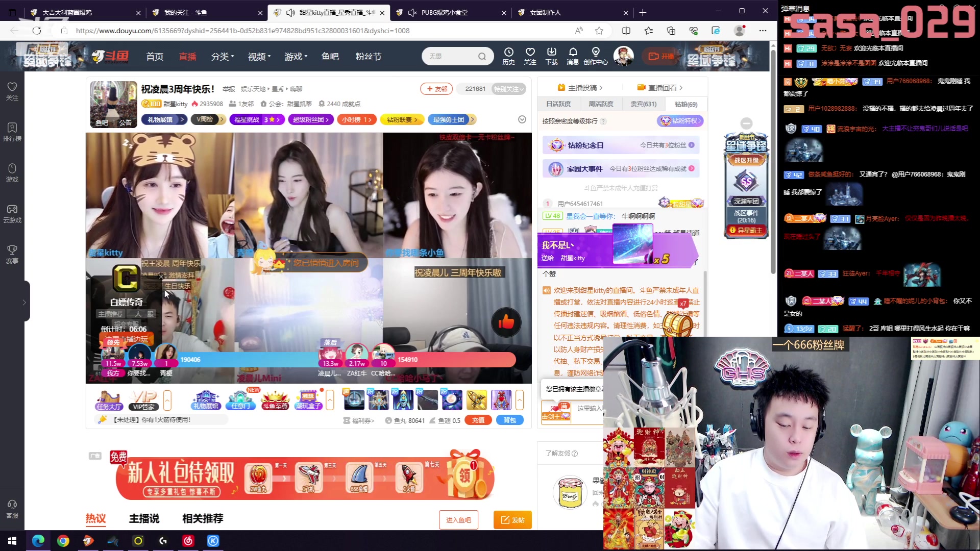Click in the Douyu search input field
This screenshot has width=980, height=551.
point(449,56)
